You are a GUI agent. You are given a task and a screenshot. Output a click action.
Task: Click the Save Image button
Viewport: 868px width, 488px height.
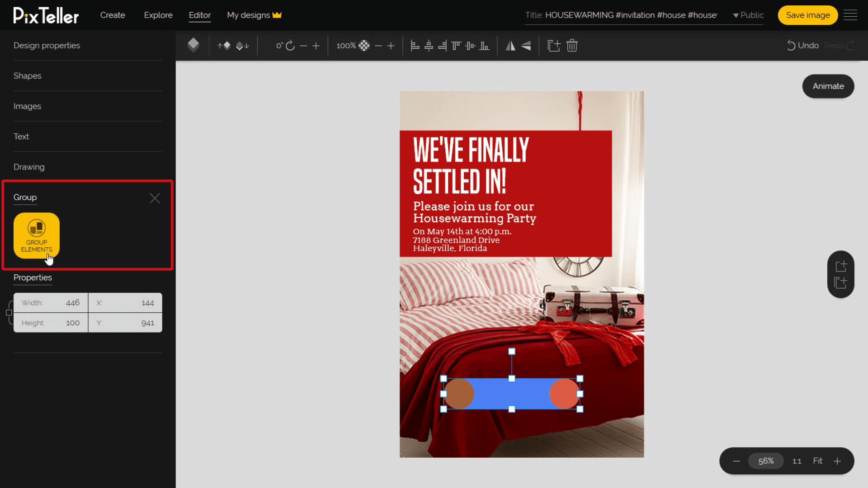[808, 15]
